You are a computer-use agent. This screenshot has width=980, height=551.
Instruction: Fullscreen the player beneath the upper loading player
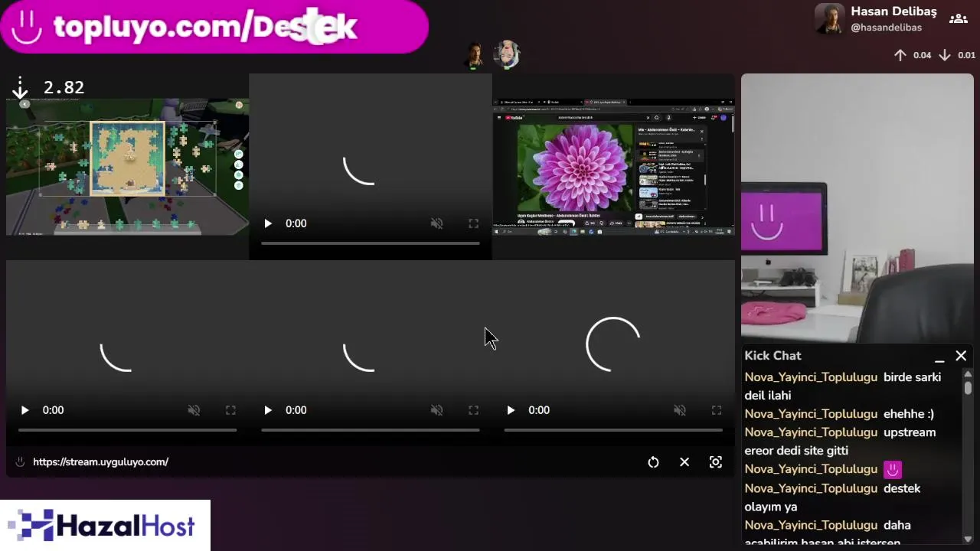click(473, 410)
